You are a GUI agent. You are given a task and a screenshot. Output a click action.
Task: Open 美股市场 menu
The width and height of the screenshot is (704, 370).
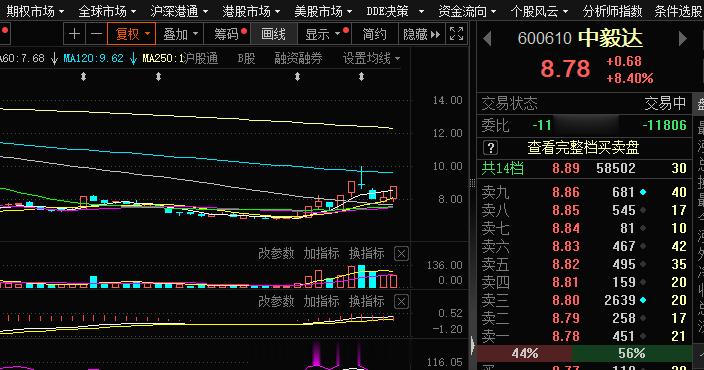coord(323,11)
